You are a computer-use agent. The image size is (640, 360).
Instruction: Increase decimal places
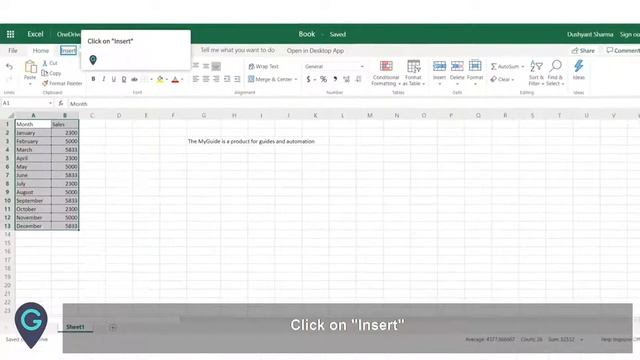coord(347,79)
